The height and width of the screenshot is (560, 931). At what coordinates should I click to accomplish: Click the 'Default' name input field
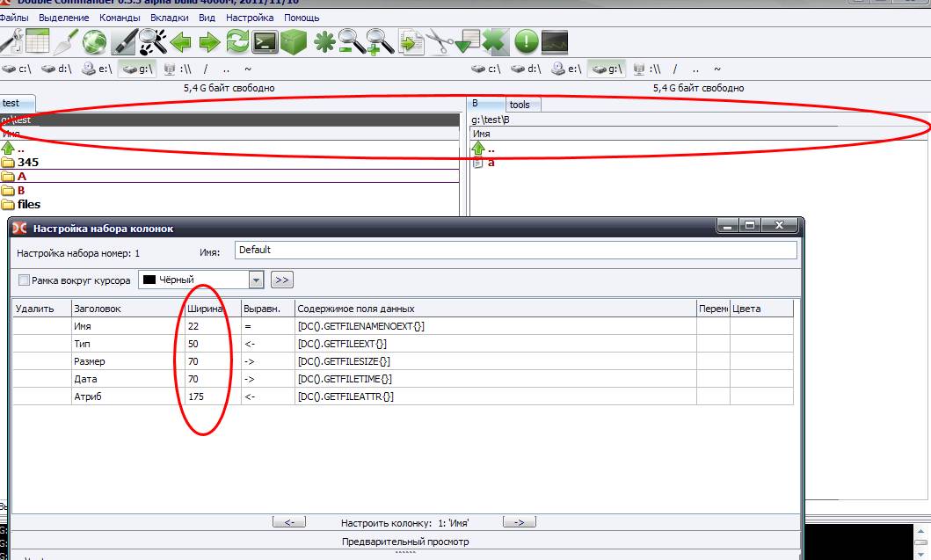515,251
